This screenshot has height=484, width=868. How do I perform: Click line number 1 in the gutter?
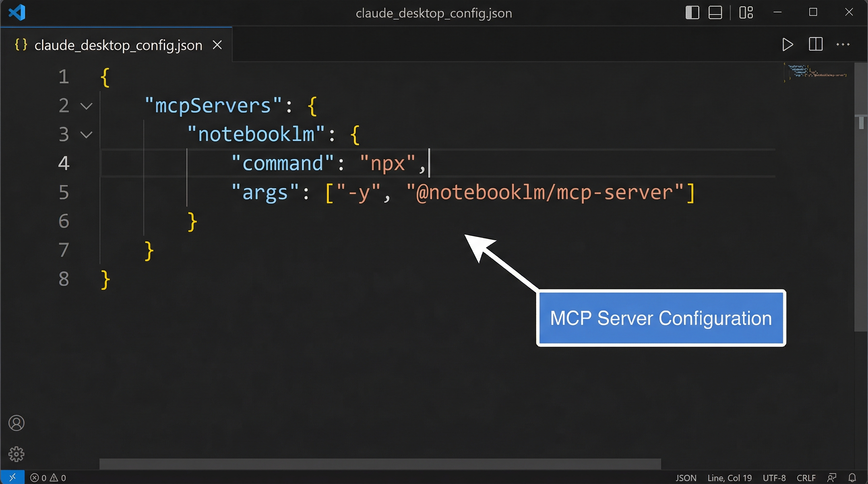(x=64, y=76)
